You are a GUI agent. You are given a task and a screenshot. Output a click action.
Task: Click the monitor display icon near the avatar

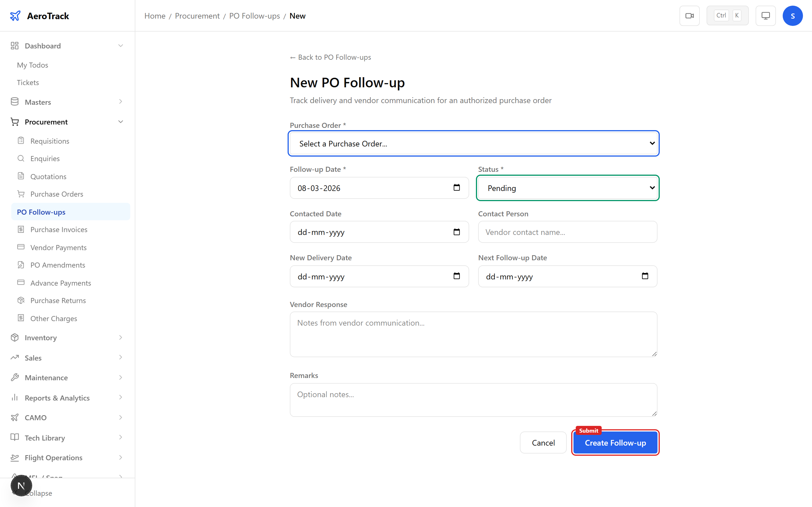[765, 15]
